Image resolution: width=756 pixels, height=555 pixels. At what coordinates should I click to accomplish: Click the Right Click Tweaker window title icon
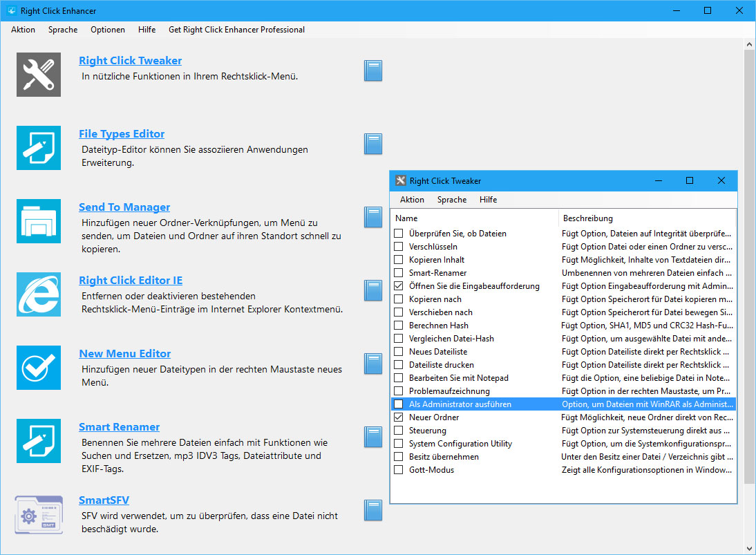point(401,181)
